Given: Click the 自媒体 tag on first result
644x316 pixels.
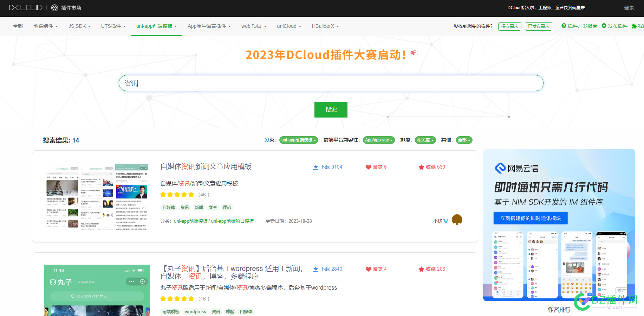Looking at the screenshot, I should [x=169, y=208].
